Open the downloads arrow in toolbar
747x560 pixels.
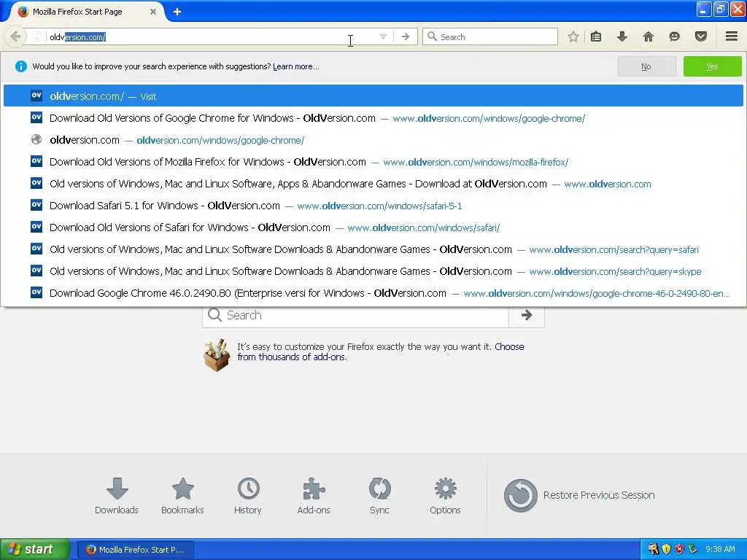[x=622, y=36]
